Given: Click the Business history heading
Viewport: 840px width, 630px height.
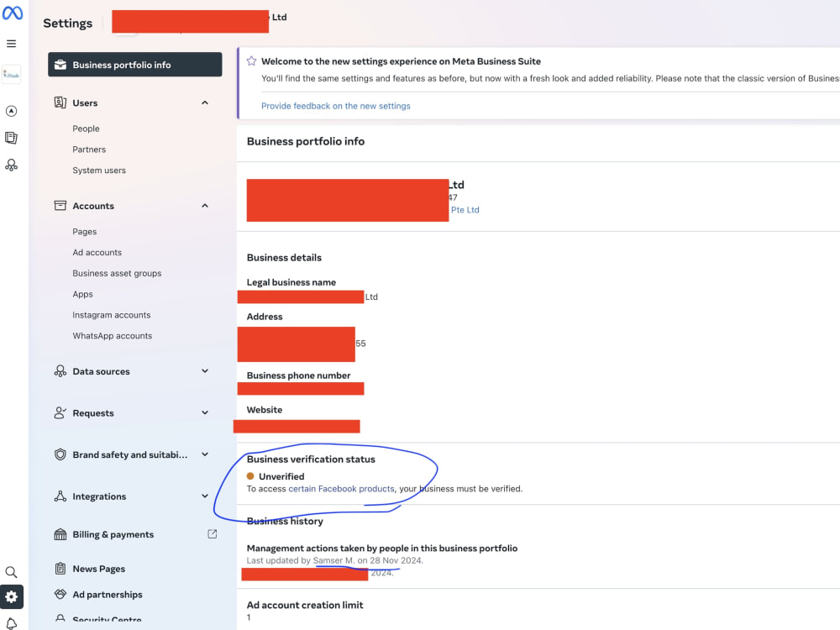Looking at the screenshot, I should 285,521.
